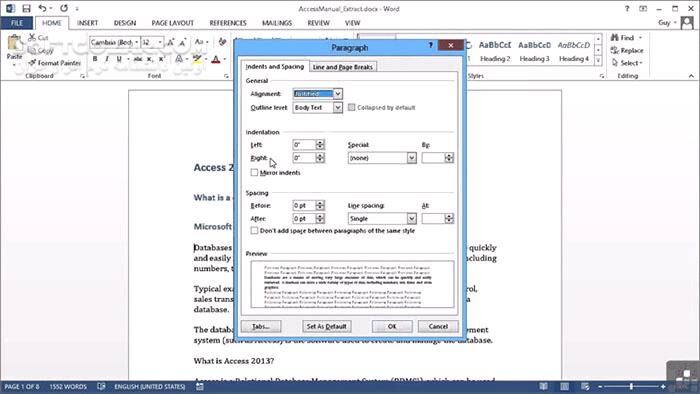700x394 pixels.
Task: Activate the Format Painter
Action: 54,63
